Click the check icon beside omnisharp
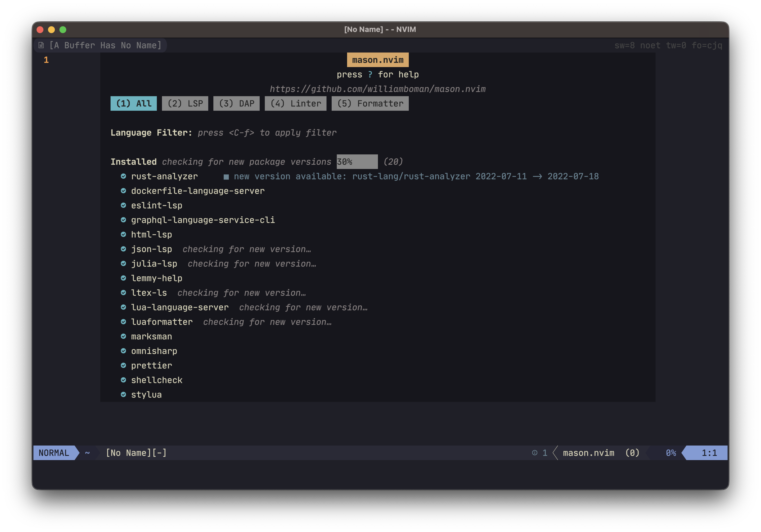 pos(123,351)
